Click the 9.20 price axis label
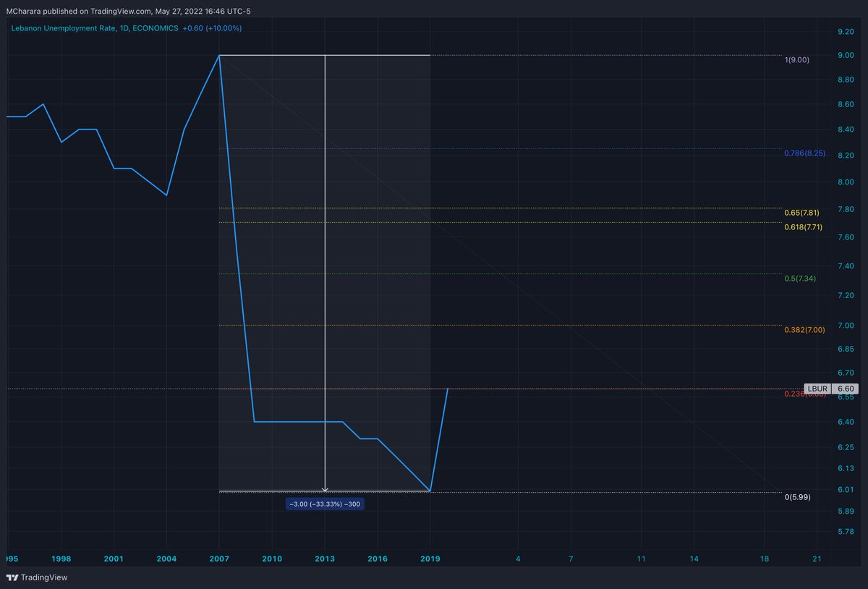 click(846, 32)
